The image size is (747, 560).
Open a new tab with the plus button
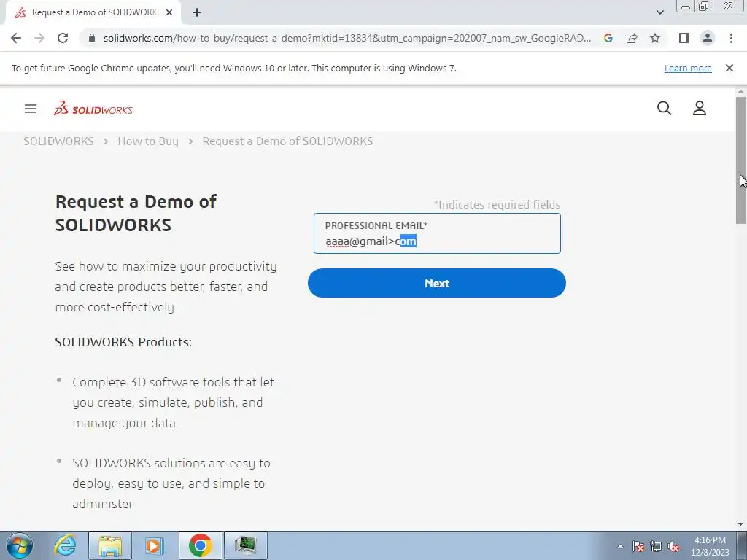pyautogui.click(x=197, y=12)
